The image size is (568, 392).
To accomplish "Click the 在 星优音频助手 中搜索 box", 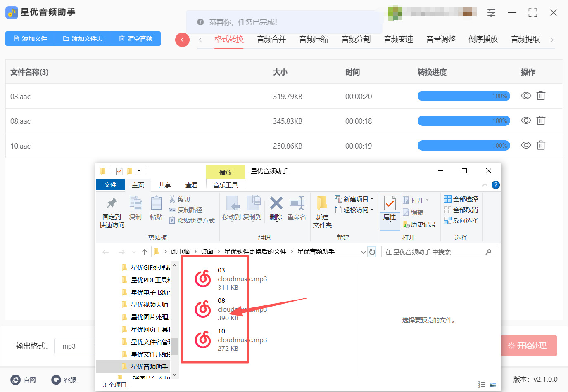I will click(x=437, y=252).
